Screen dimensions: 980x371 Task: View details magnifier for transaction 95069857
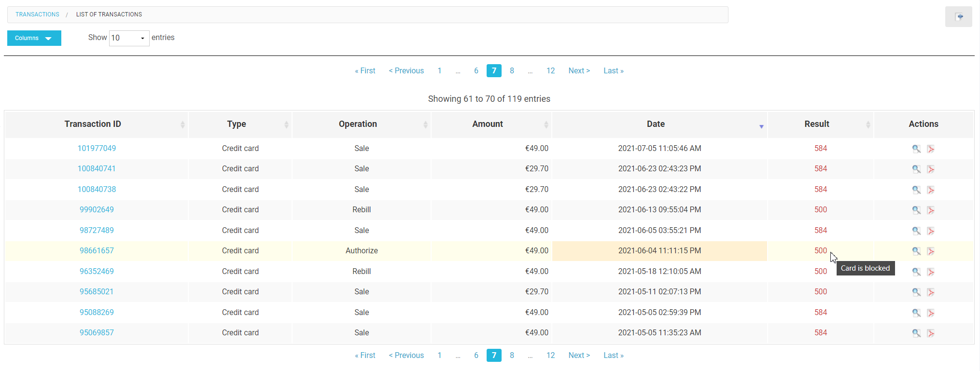tap(916, 333)
